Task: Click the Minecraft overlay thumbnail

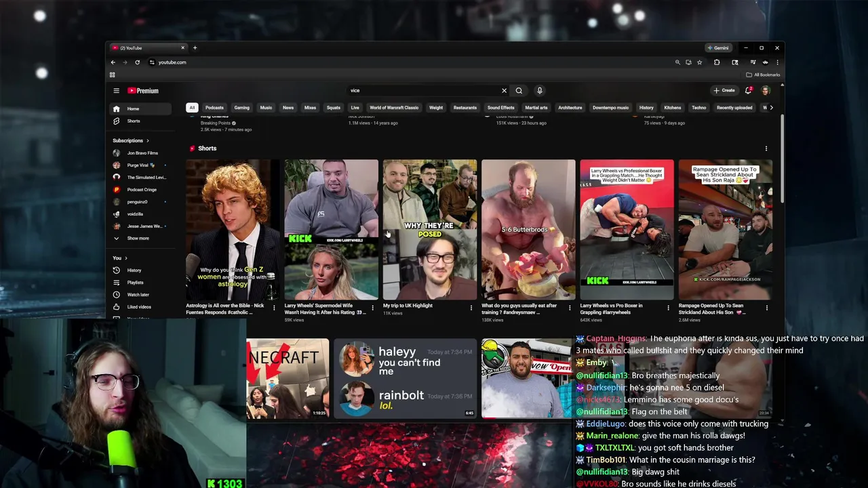Action: (288, 378)
